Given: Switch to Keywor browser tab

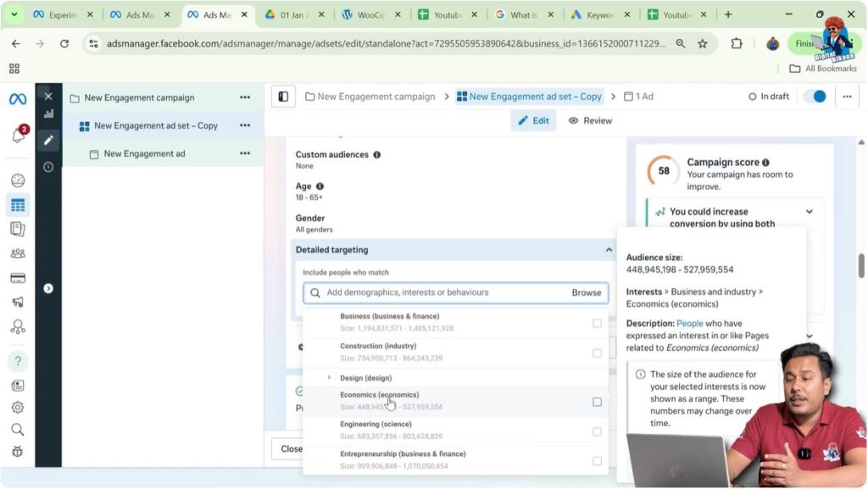Looking at the screenshot, I should pyautogui.click(x=600, y=15).
